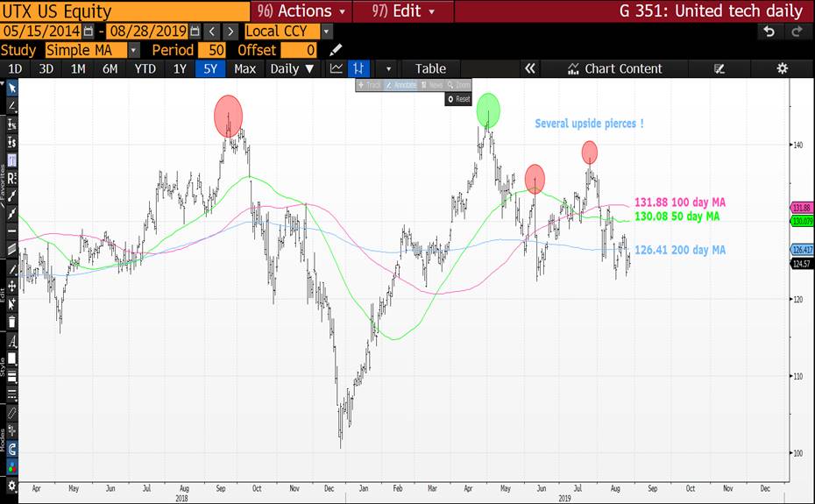
Task: Click the start date field 05/15/2014
Action: [x=41, y=32]
